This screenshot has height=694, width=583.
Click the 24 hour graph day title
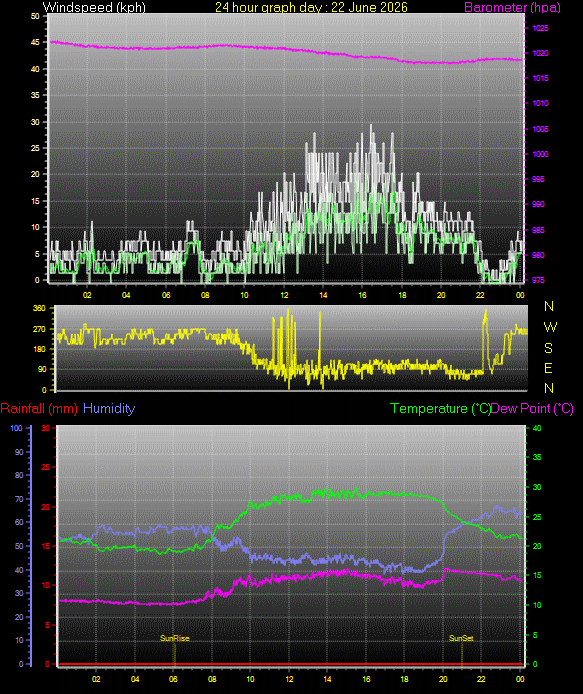coord(311,7)
